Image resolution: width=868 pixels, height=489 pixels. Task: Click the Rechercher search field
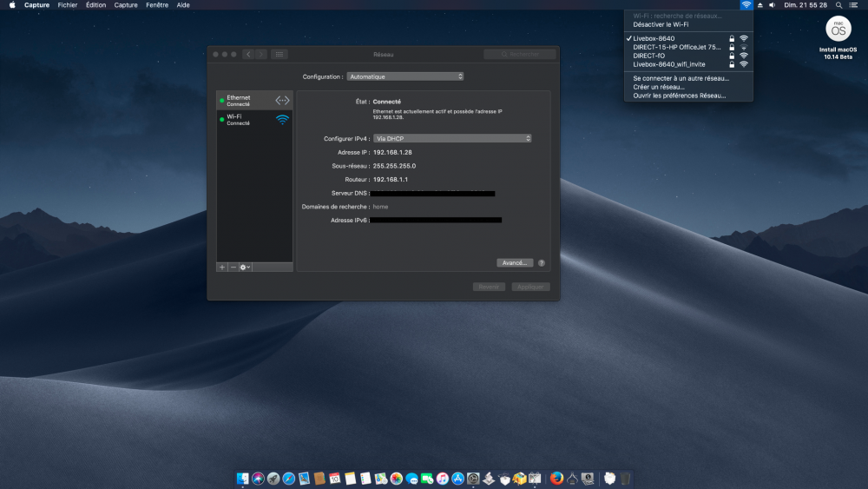[x=519, y=54]
